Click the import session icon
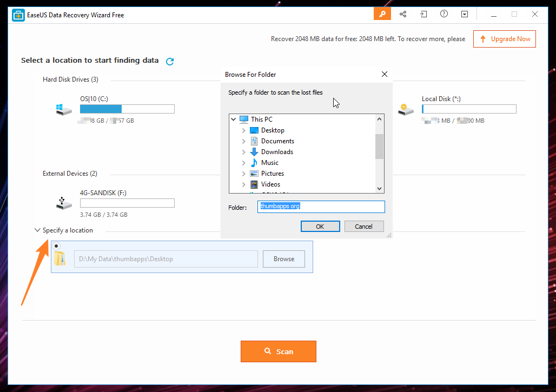Image resolution: width=556 pixels, height=392 pixels. tap(423, 14)
